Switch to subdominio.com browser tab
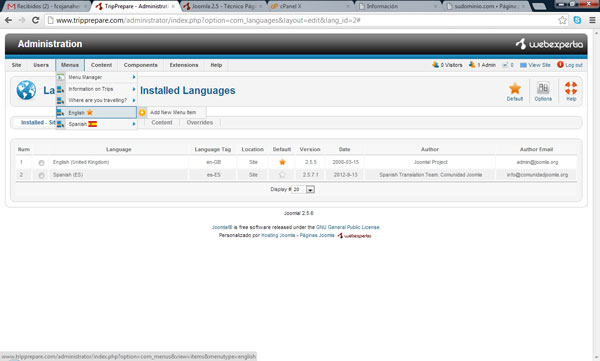600x361 pixels. click(x=485, y=6)
